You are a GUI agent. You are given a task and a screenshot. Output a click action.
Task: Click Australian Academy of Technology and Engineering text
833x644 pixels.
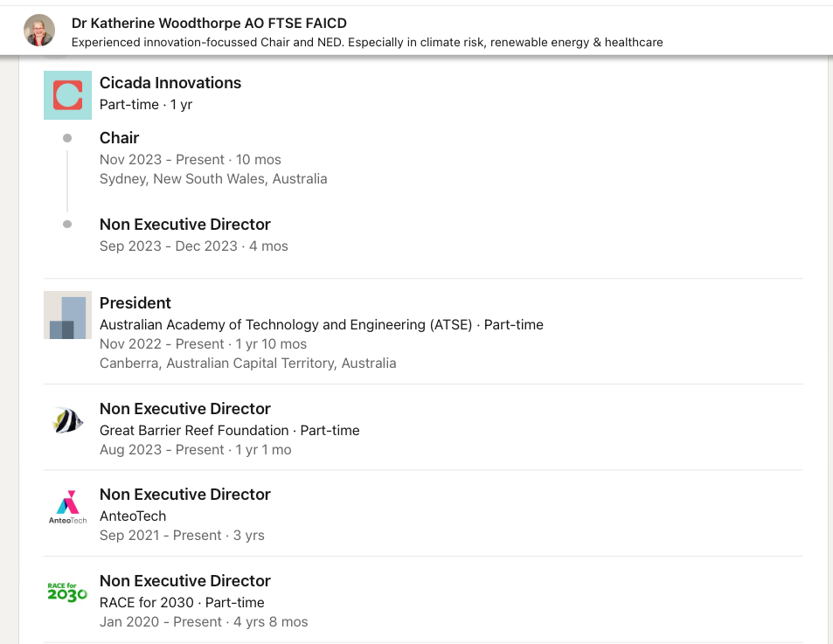point(286,325)
